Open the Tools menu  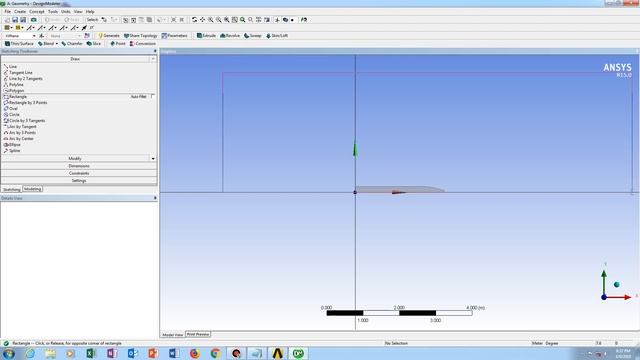[x=53, y=11]
